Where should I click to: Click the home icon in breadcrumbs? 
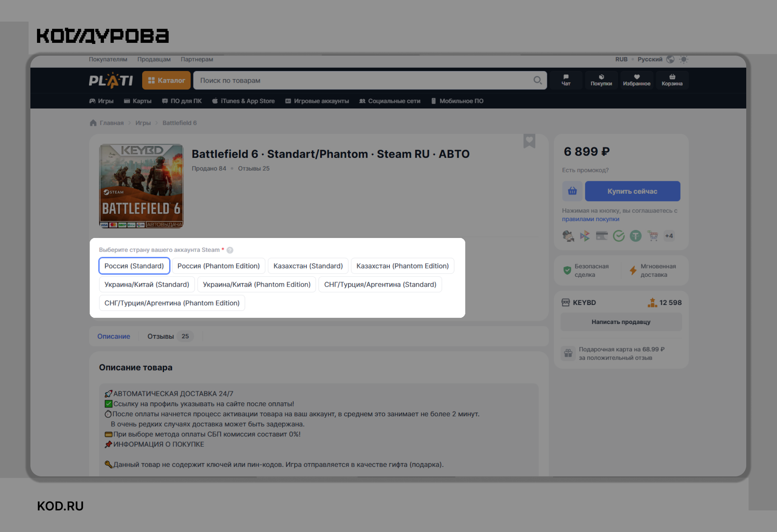coord(93,123)
